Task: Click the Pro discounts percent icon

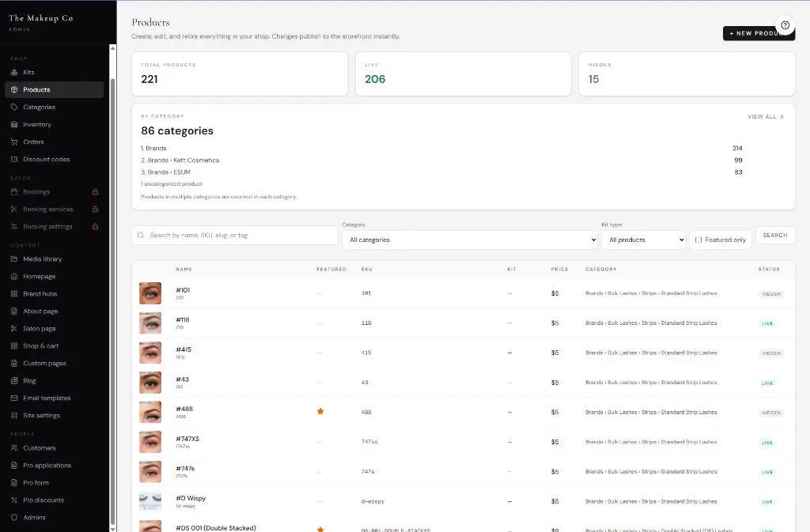Action: [14, 500]
